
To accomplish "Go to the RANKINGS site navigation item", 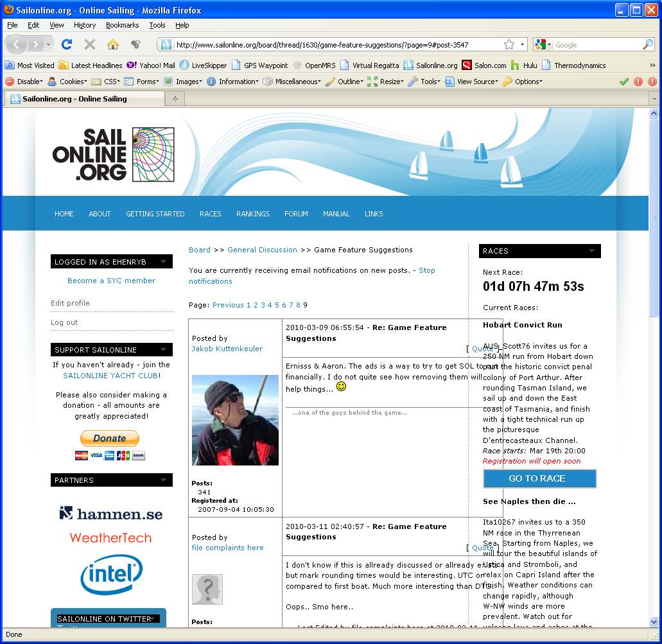I will coord(252,214).
